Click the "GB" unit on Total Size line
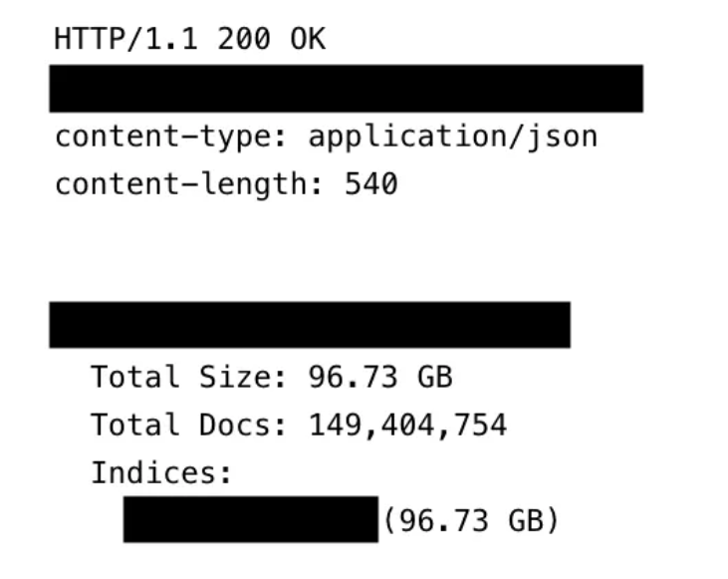 [x=430, y=378]
